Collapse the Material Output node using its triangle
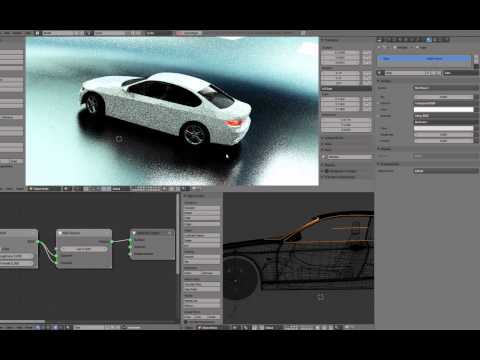Viewport: 480px width, 360px height. point(134,233)
